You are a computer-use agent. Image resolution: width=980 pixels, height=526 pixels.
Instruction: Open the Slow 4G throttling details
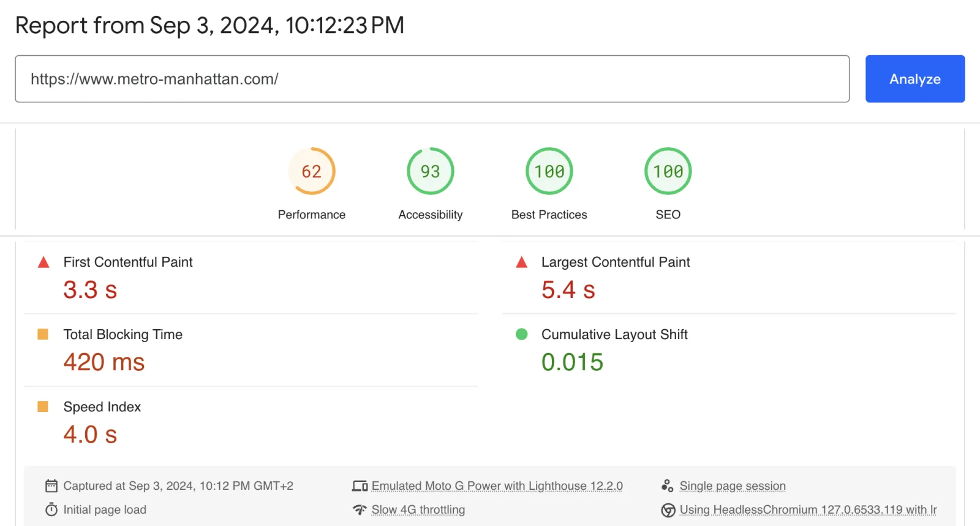coord(418,510)
